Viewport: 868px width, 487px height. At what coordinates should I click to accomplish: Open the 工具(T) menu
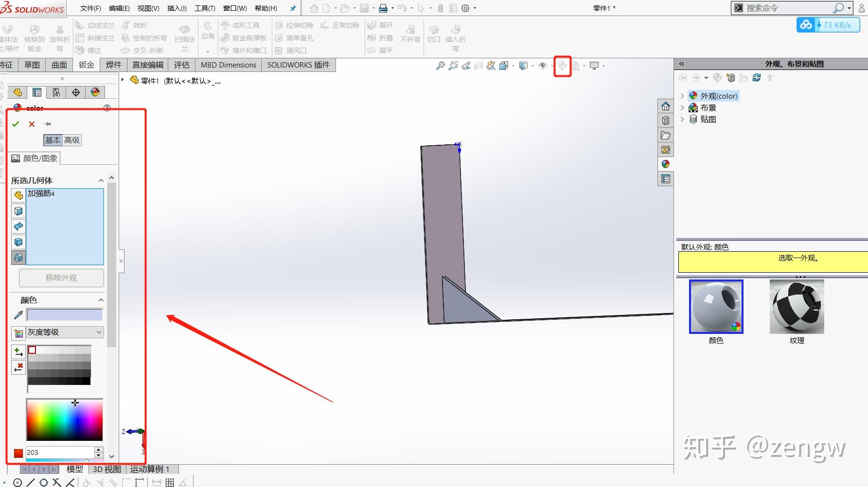(205, 8)
